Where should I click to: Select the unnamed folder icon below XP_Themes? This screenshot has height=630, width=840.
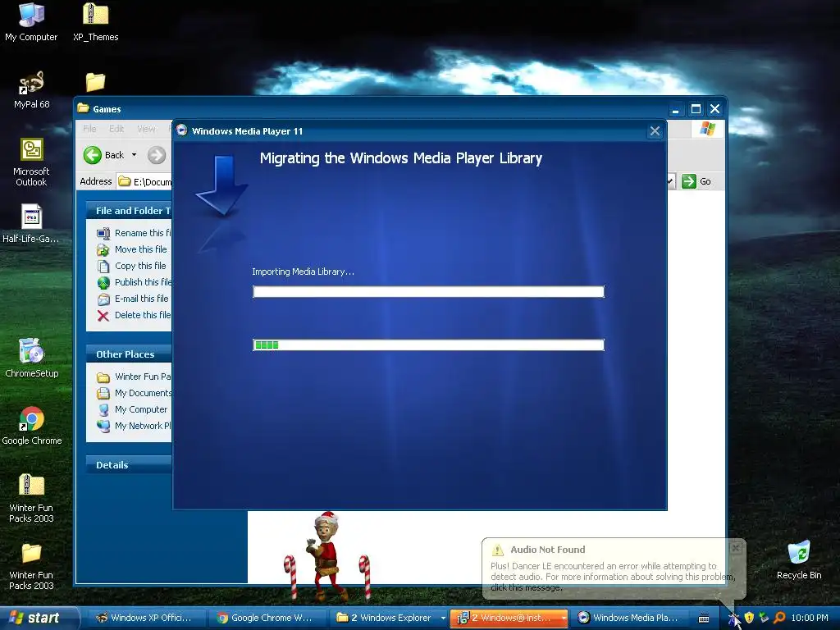click(x=95, y=82)
